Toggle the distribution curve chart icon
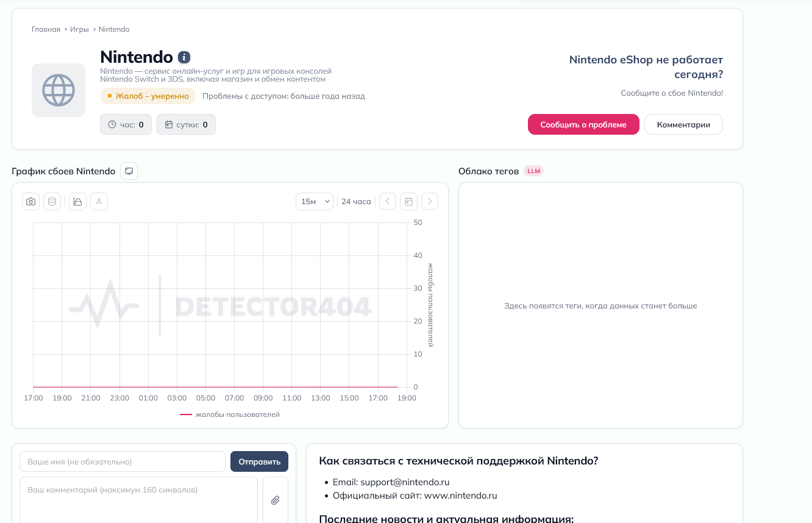Image resolution: width=812 pixels, height=523 pixels. 77,201
